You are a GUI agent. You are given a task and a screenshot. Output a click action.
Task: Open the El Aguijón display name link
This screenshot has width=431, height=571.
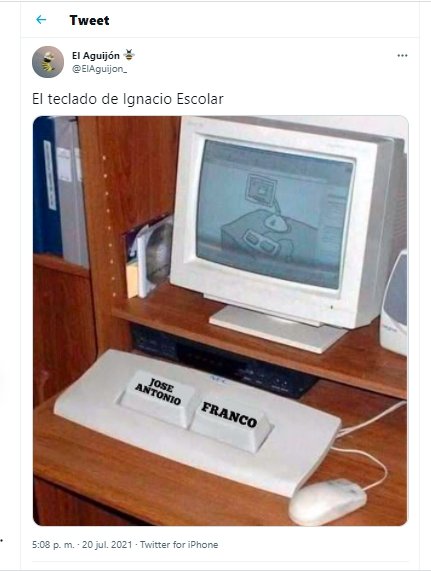[x=96, y=56]
